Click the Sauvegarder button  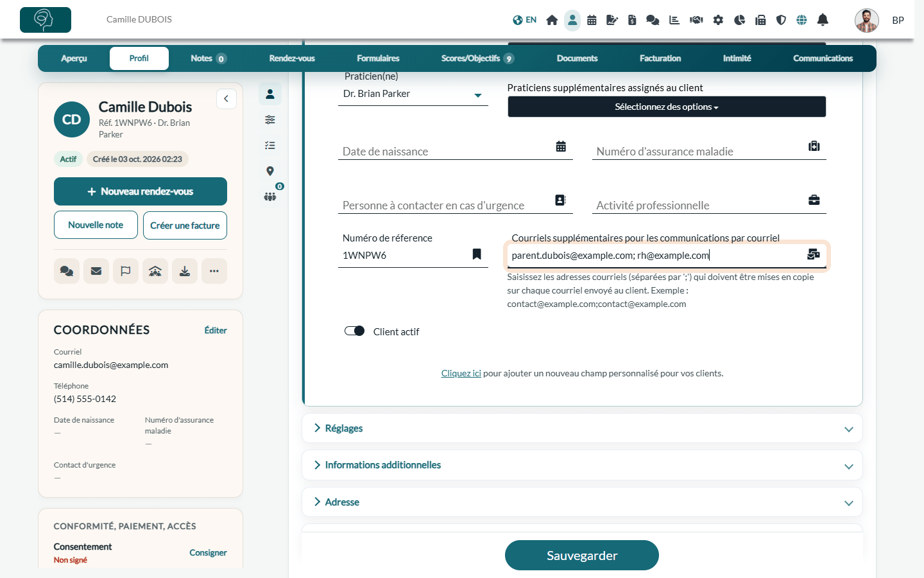[582, 556]
